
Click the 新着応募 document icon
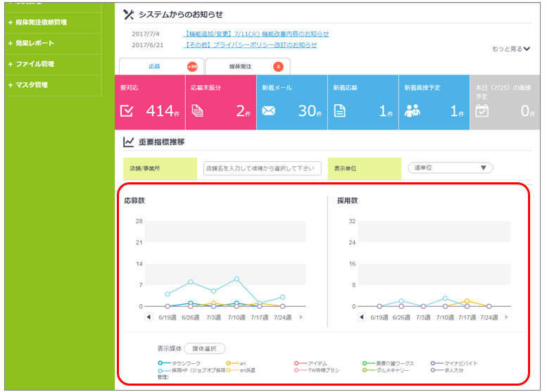[339, 111]
